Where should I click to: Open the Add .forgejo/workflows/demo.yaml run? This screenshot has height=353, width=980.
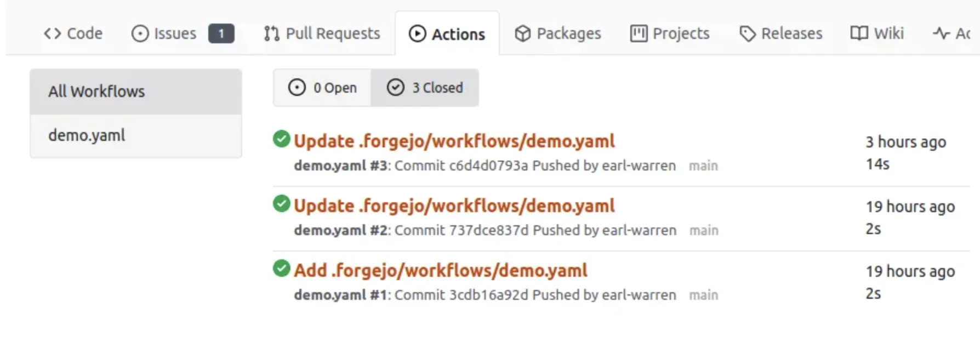click(x=440, y=271)
